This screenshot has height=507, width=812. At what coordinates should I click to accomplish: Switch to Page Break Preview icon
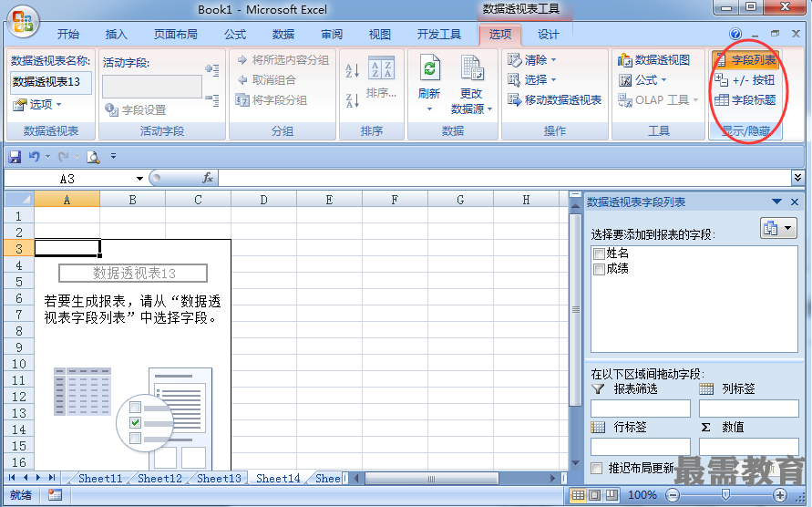(612, 495)
